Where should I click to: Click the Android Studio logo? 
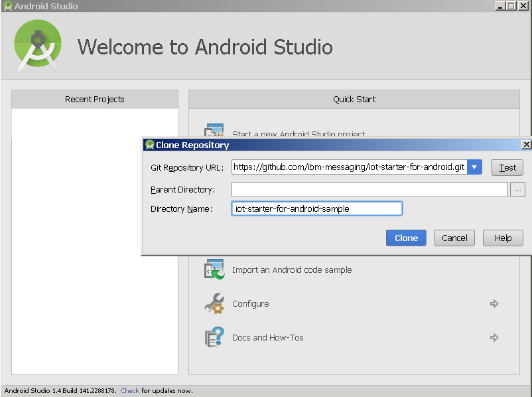click(x=38, y=45)
